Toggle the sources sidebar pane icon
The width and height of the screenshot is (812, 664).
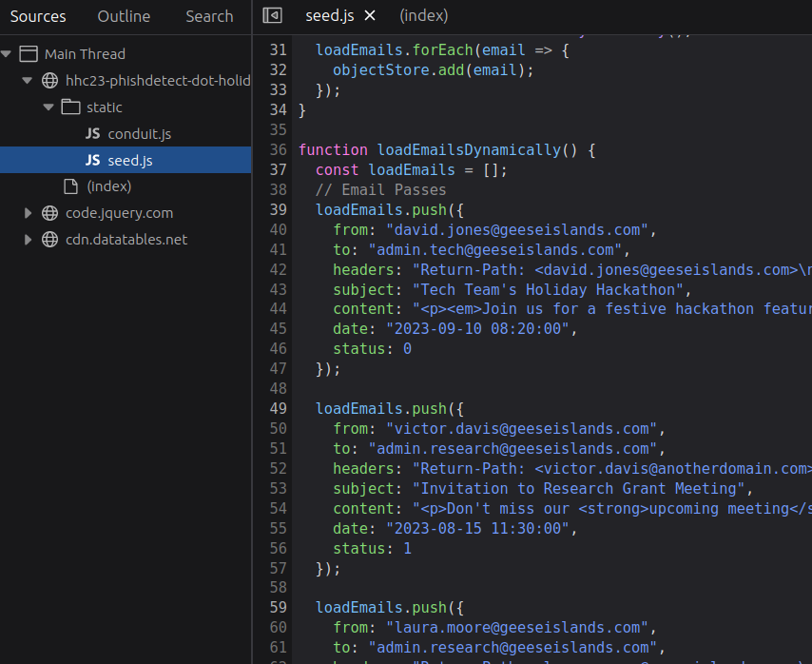[273, 16]
